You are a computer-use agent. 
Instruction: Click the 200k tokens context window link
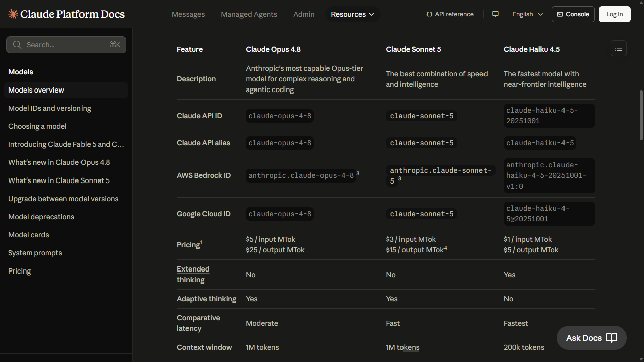524,347
